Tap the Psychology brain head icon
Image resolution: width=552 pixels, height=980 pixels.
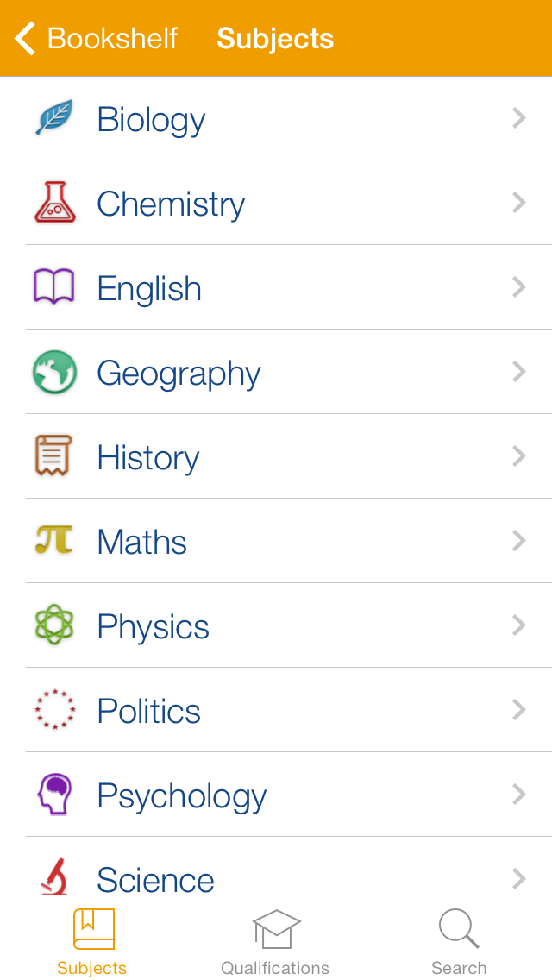[54, 795]
